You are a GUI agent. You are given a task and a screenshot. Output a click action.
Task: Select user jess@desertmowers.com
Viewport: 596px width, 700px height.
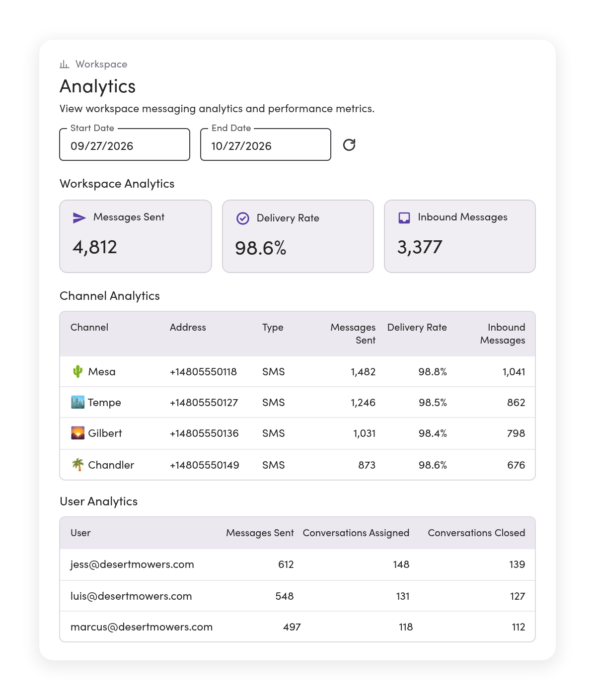[132, 564]
